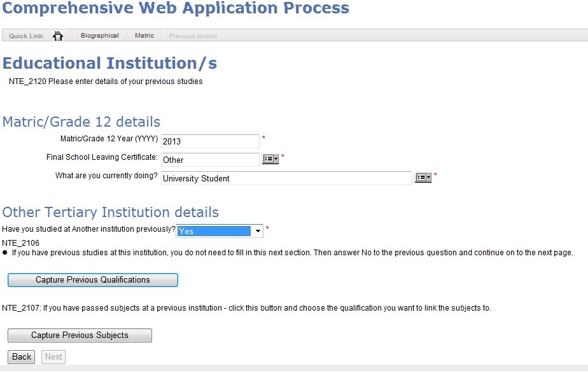Open list of values for School Leaving Certificate
The image size is (588, 373).
tap(271, 159)
